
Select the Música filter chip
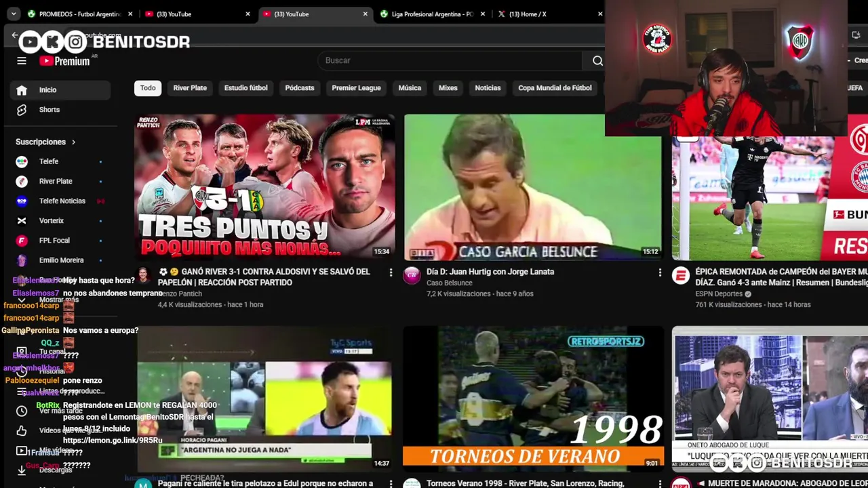pos(410,88)
